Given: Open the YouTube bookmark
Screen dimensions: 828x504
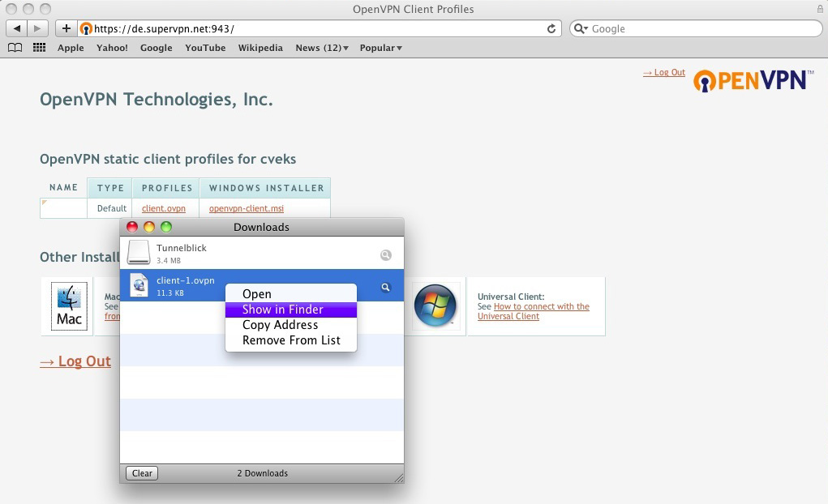Looking at the screenshot, I should [x=205, y=48].
